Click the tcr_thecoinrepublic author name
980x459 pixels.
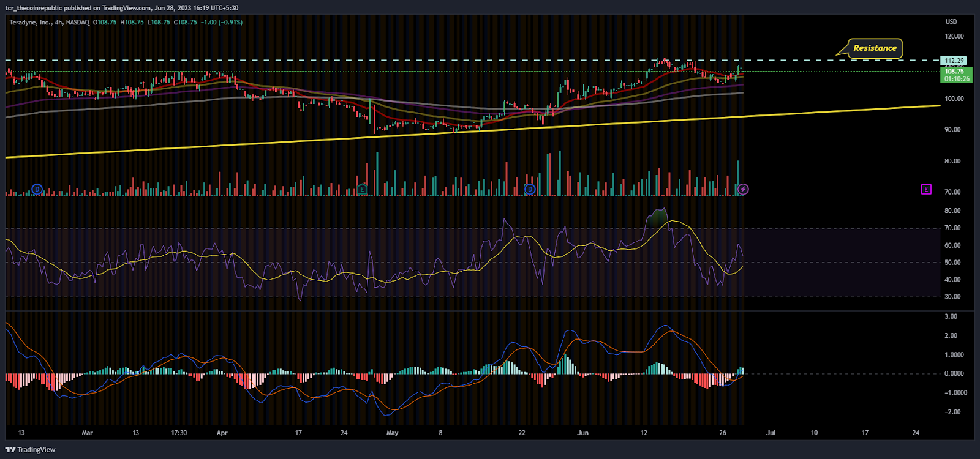pos(34,8)
